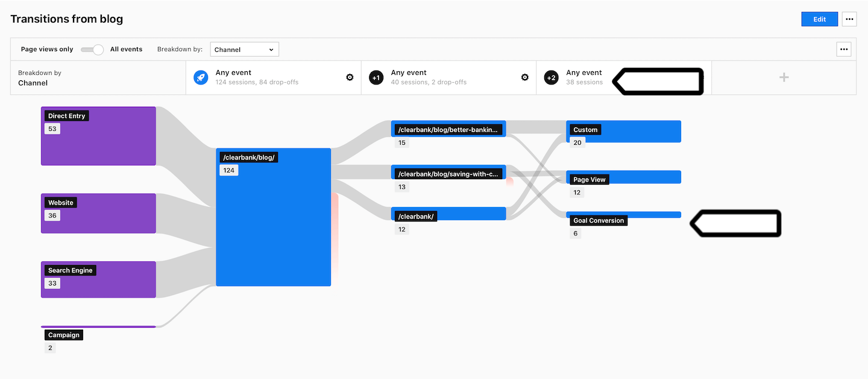The height and width of the screenshot is (379, 868).
Task: Click the Breakdown by Channel header cell
Action: pos(98,77)
